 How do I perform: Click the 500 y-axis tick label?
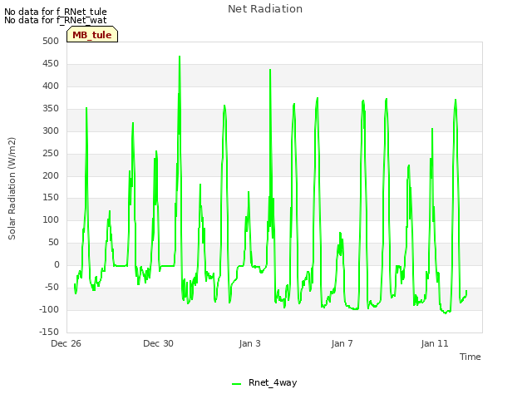(x=51, y=41)
